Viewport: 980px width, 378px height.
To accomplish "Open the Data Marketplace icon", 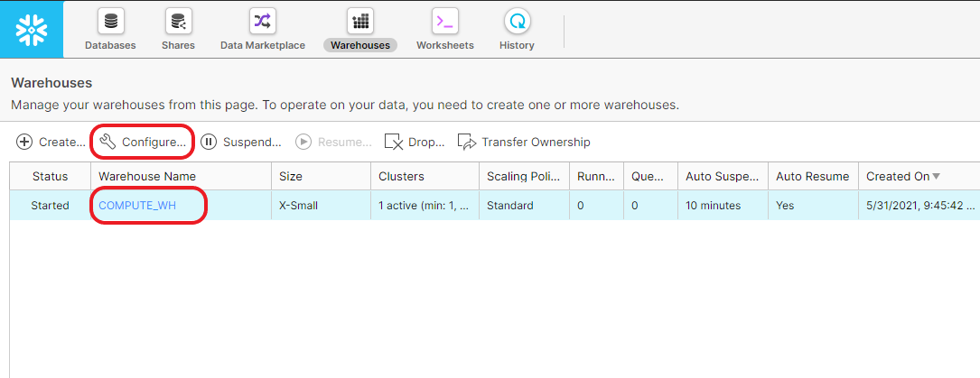I will pos(262,22).
